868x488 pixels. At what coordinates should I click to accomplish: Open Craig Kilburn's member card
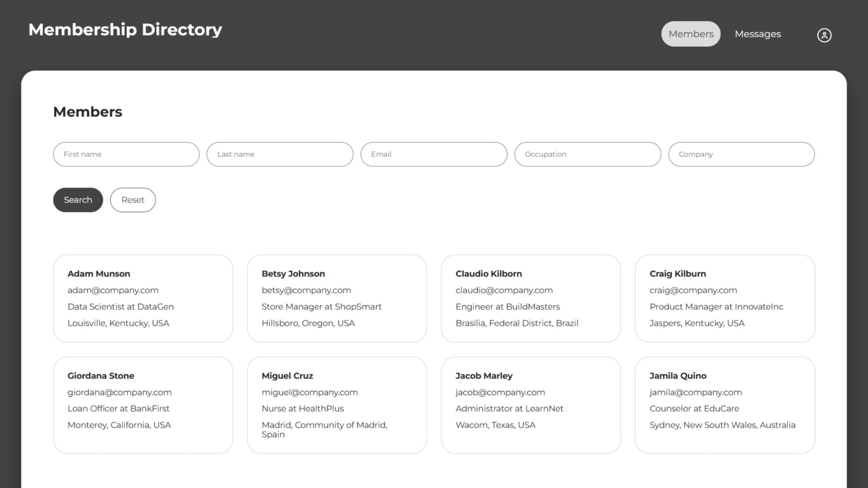tap(724, 299)
